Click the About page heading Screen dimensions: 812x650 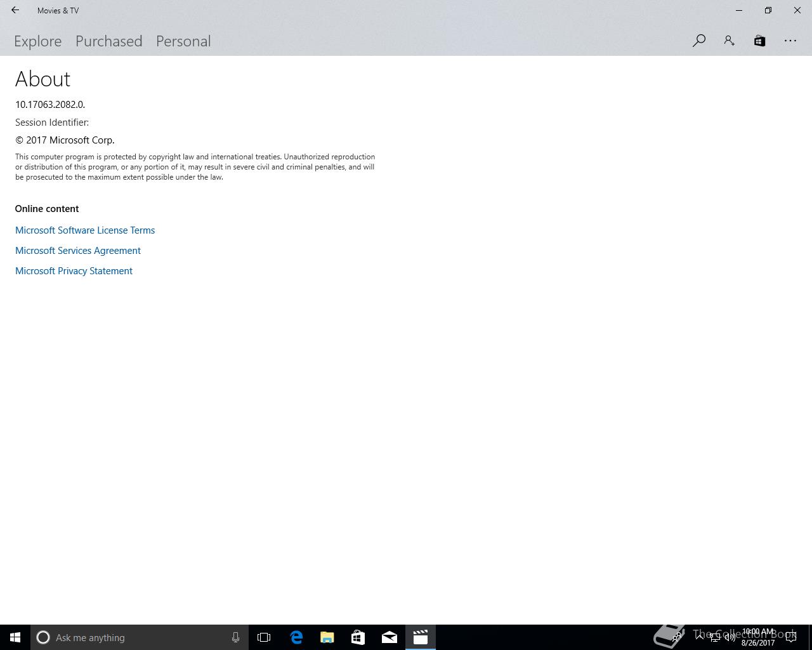point(43,79)
